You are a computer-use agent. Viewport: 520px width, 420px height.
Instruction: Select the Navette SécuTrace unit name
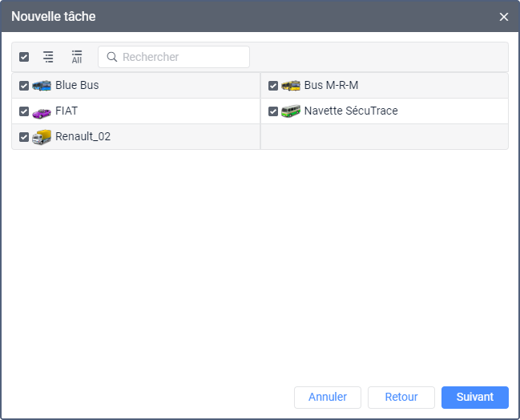point(351,111)
